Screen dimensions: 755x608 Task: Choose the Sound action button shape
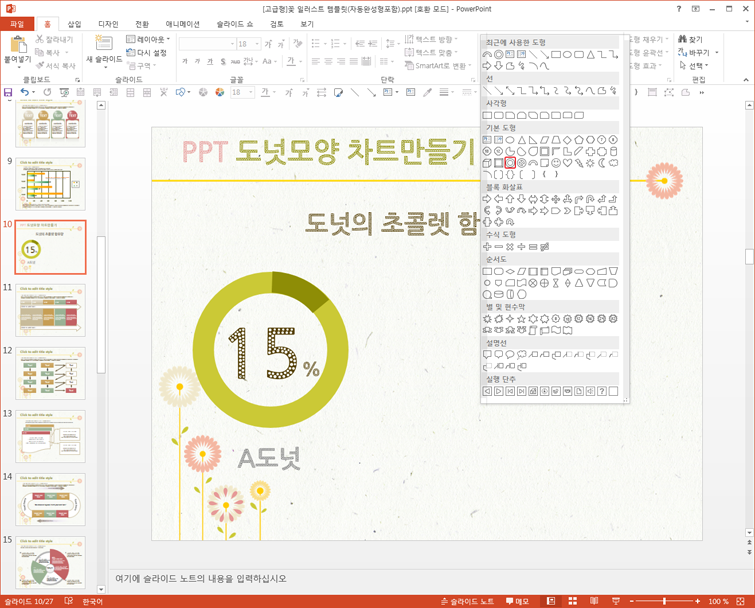[x=590, y=391]
